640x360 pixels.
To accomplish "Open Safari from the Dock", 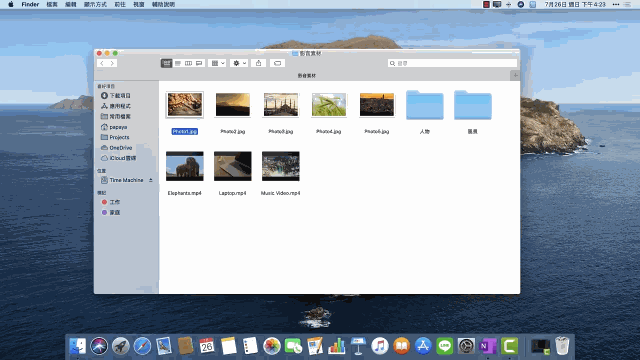I will click(142, 346).
